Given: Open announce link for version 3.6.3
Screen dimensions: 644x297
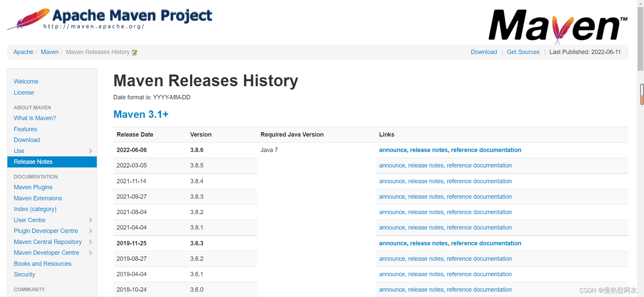Looking at the screenshot, I should (393, 243).
